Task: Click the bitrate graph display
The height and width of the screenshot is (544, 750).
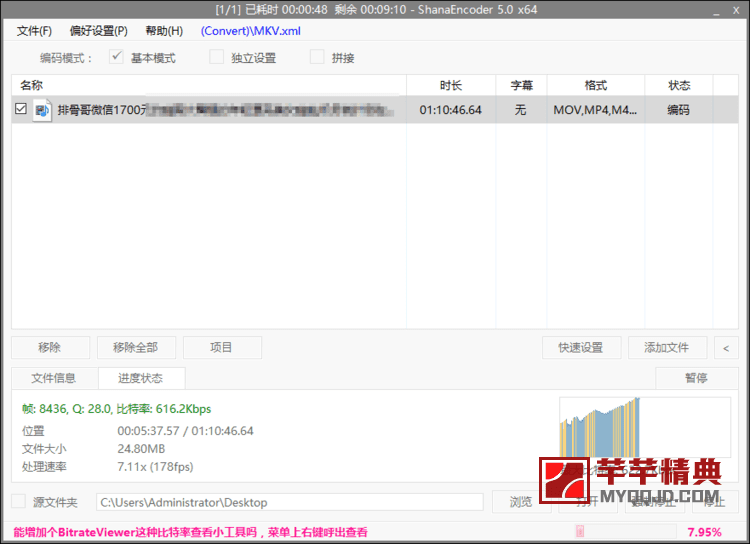Action: point(645,427)
